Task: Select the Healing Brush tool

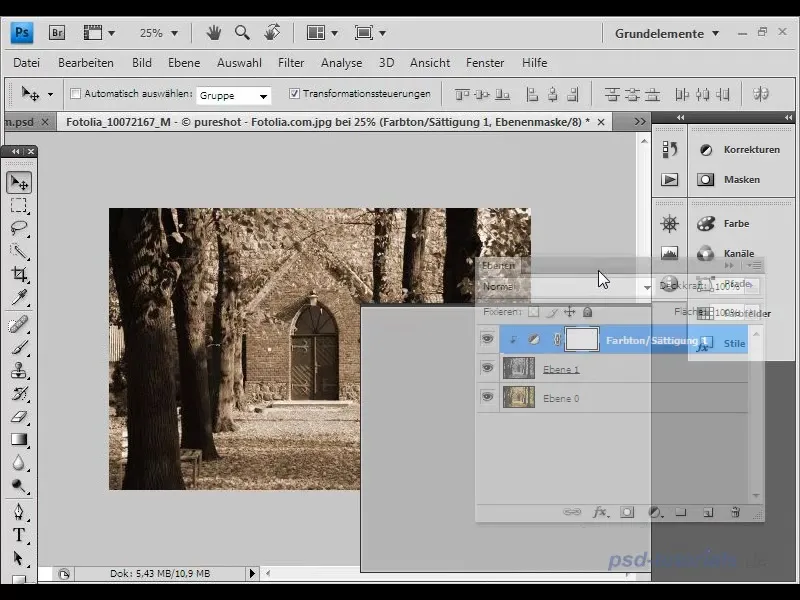Action: tap(19, 324)
